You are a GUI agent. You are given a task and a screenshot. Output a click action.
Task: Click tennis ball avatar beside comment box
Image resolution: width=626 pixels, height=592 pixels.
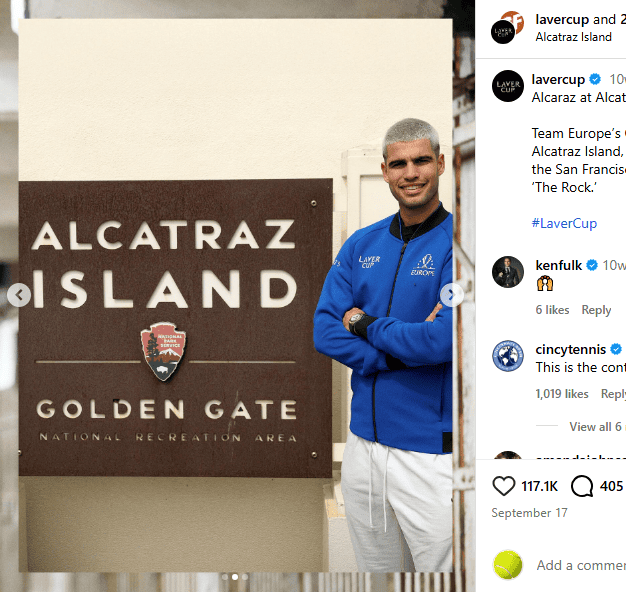click(507, 564)
